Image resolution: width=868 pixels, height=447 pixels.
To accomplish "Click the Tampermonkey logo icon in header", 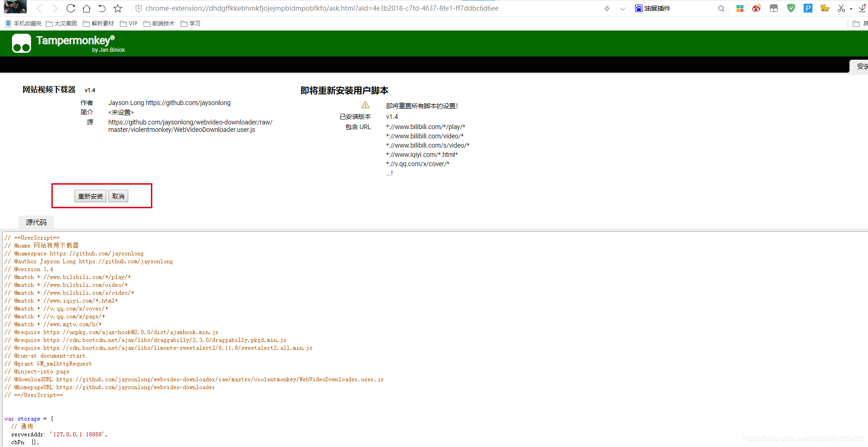I will click(21, 43).
